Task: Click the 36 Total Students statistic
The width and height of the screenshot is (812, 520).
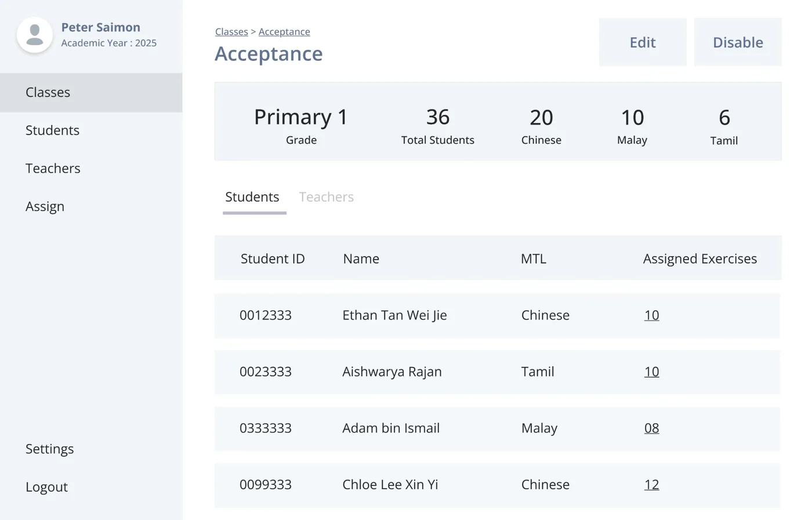Action: pos(438,125)
